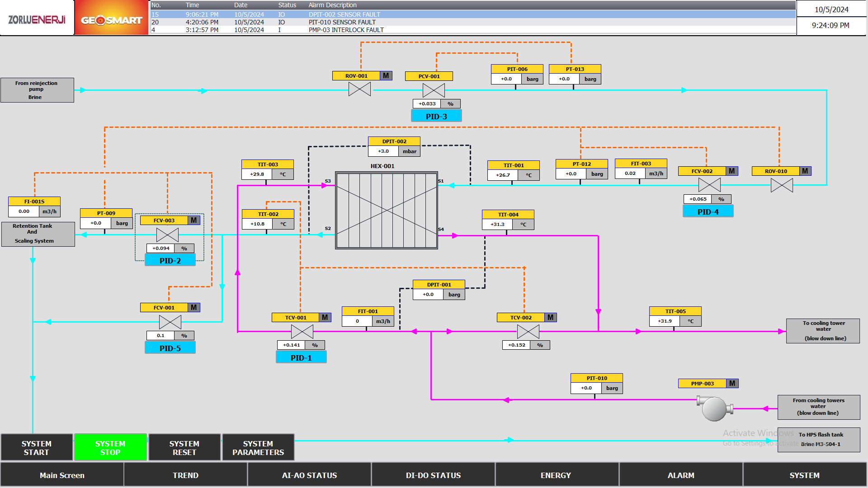Select the FCV-003 valve symbol

(x=167, y=235)
